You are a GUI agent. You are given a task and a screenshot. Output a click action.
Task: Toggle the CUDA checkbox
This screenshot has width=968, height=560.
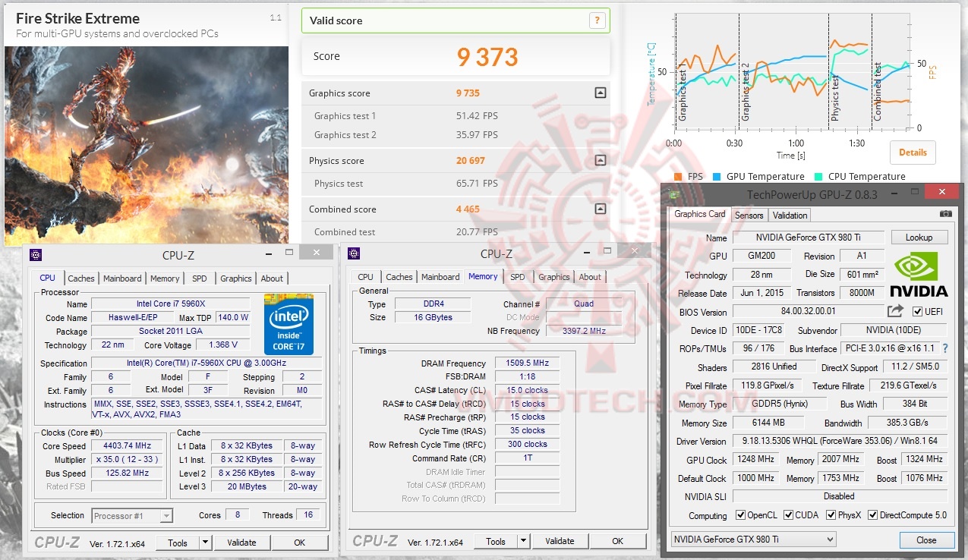789,515
